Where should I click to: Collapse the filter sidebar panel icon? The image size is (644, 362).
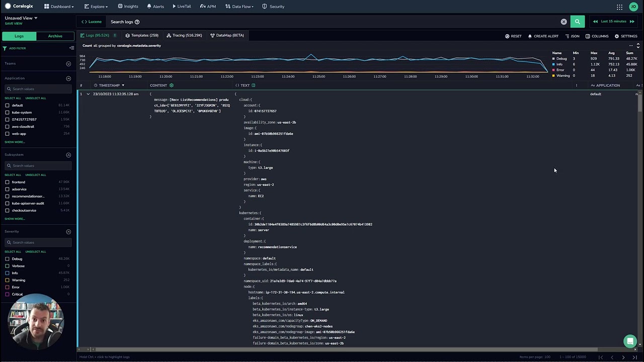[71, 48]
